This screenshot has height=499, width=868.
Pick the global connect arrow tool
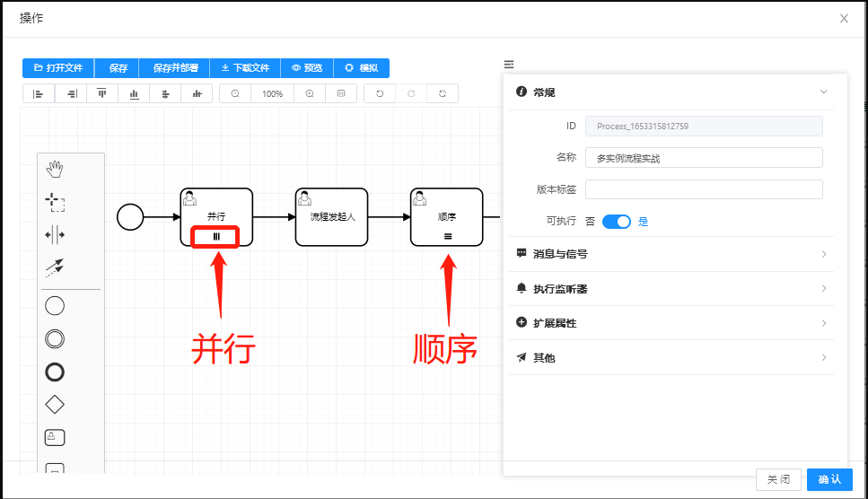click(x=55, y=267)
